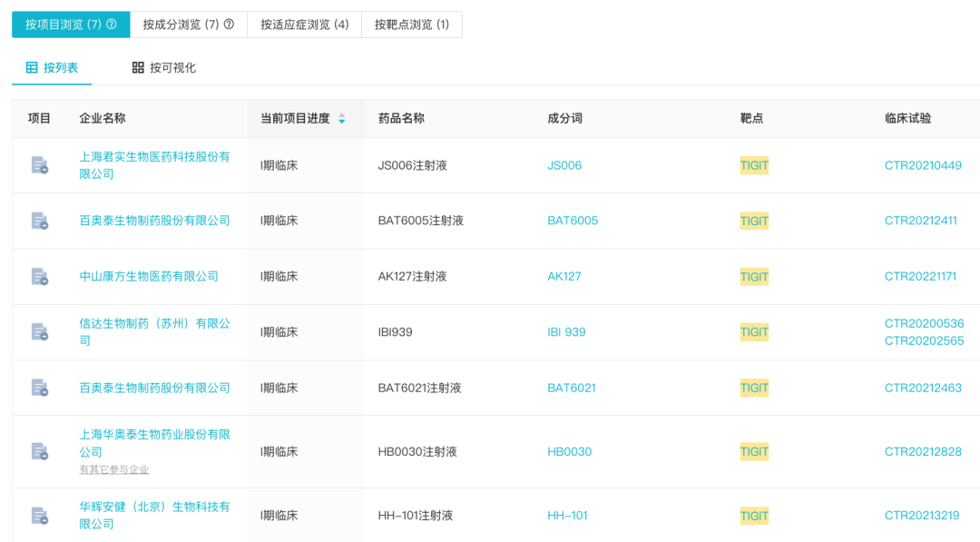
Task: Open project icon for BAT6021注射液 row
Action: coord(39,388)
